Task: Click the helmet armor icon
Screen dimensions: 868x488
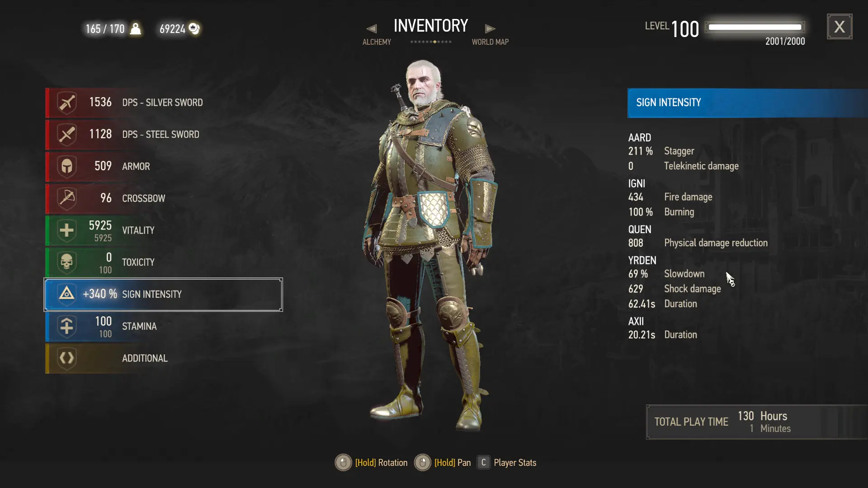Action: click(x=67, y=167)
